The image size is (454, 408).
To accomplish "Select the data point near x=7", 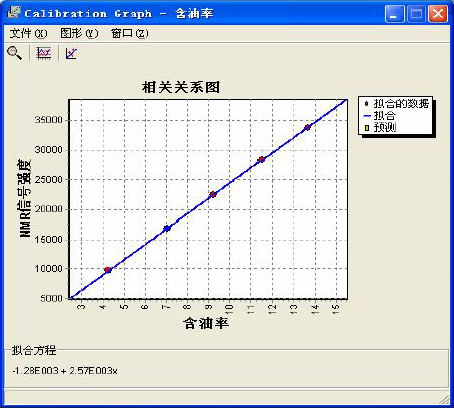I will tap(167, 228).
